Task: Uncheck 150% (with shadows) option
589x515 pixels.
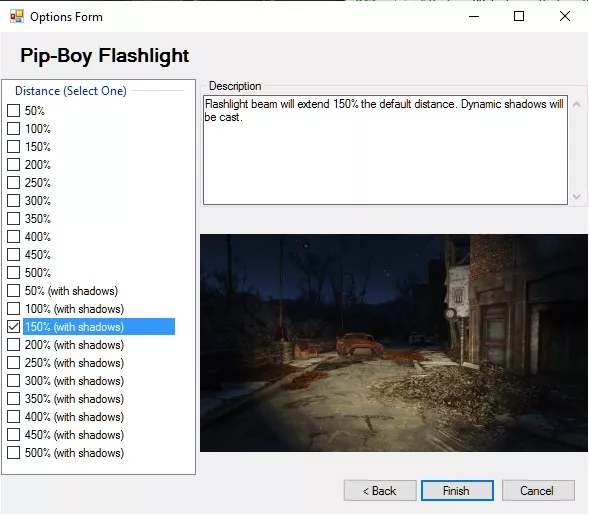Action: pos(14,327)
